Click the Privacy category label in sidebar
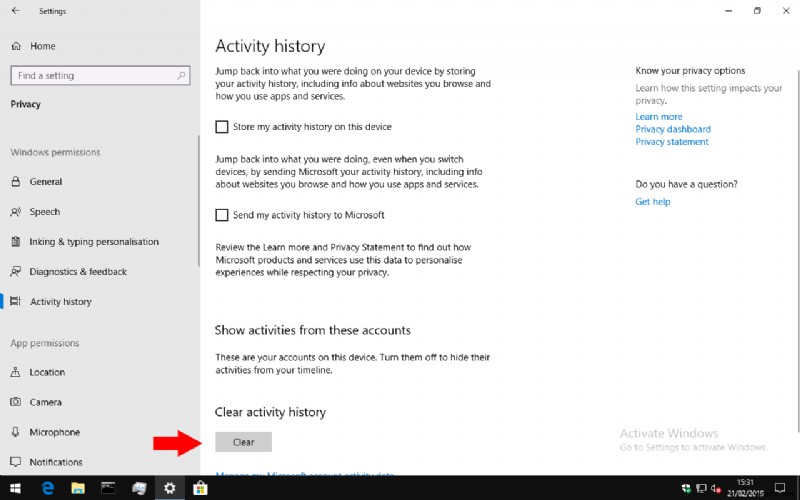Viewport: 800px width, 500px height. (26, 104)
